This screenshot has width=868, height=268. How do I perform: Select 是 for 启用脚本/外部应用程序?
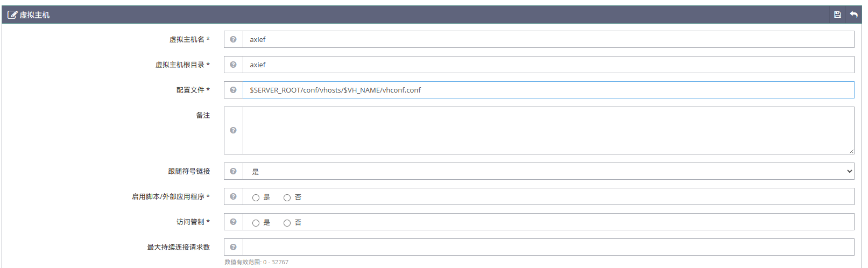point(256,198)
